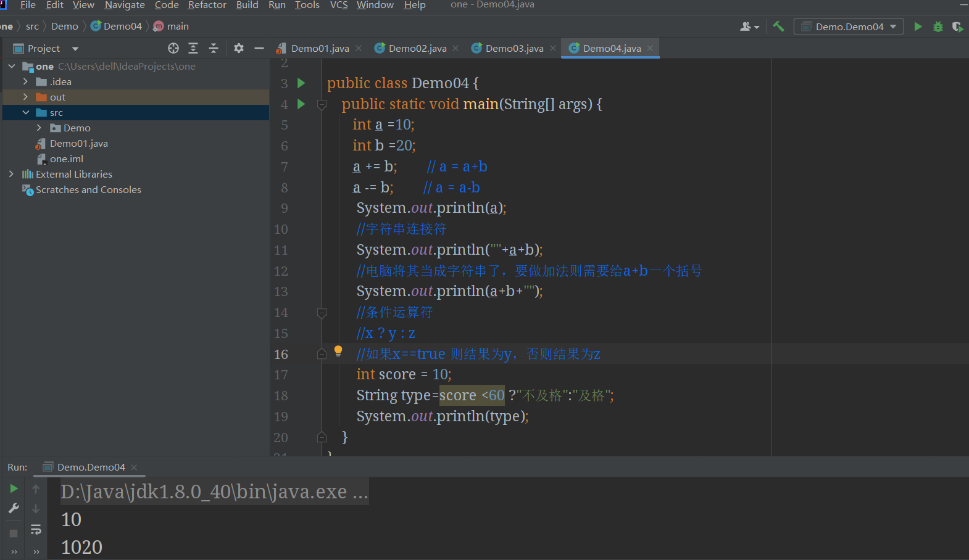This screenshot has height=560, width=969.
Task: Click Demo04 class breadcrumb
Action: (117, 27)
